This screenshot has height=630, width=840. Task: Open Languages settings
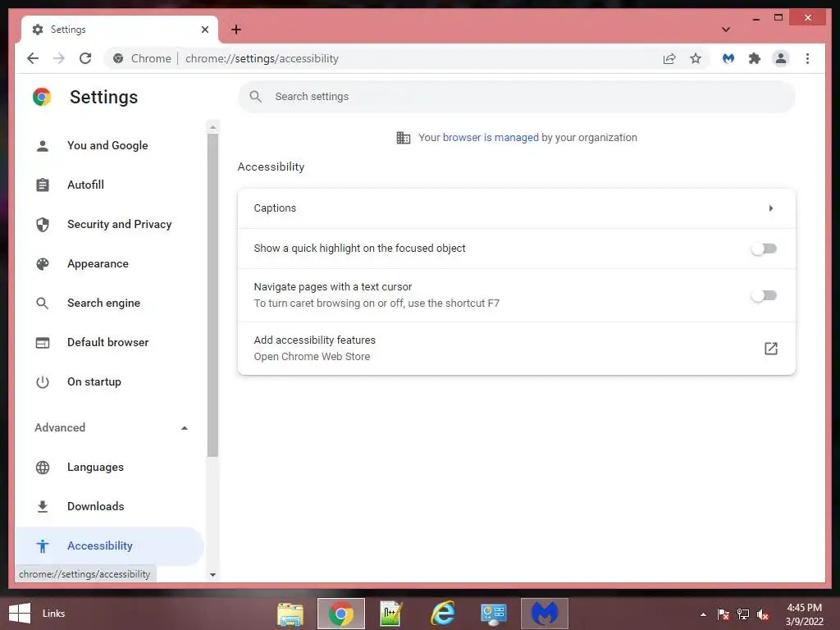pyautogui.click(x=111, y=467)
